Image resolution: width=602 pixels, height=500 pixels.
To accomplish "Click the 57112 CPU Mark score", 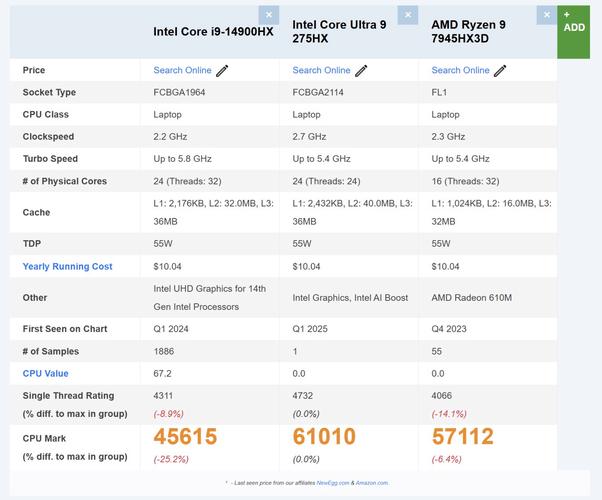I will click(465, 436).
